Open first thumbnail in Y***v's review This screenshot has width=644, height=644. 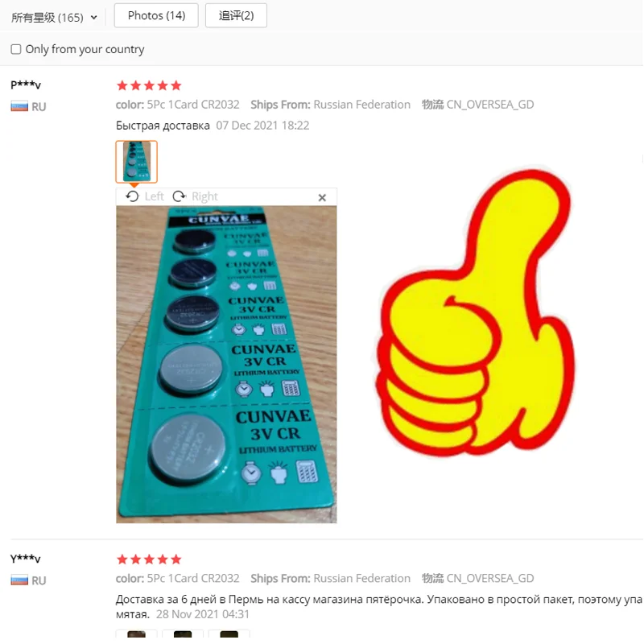click(x=136, y=634)
